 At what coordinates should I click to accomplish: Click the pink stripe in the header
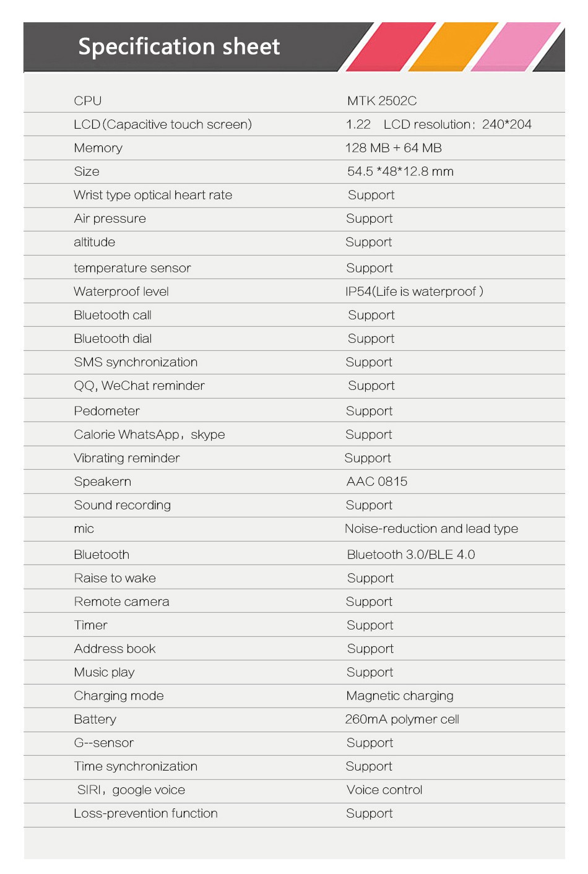click(x=516, y=47)
